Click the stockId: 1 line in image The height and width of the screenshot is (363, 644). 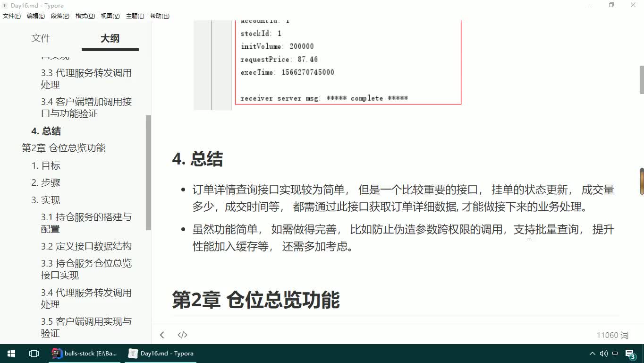click(x=261, y=34)
